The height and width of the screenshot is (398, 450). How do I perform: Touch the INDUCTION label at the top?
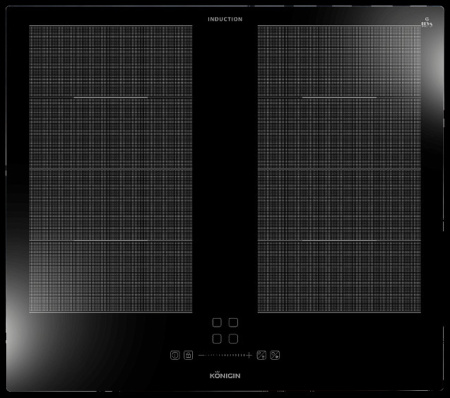[225, 19]
